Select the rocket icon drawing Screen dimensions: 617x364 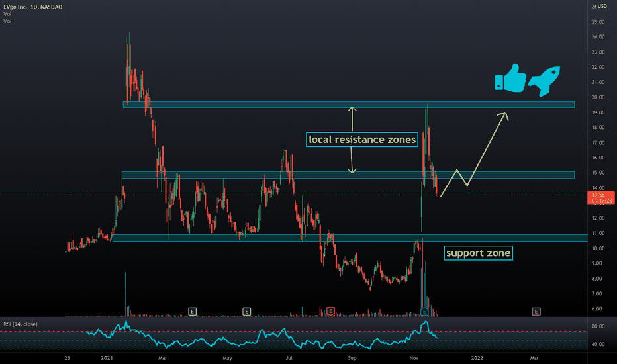tap(544, 80)
